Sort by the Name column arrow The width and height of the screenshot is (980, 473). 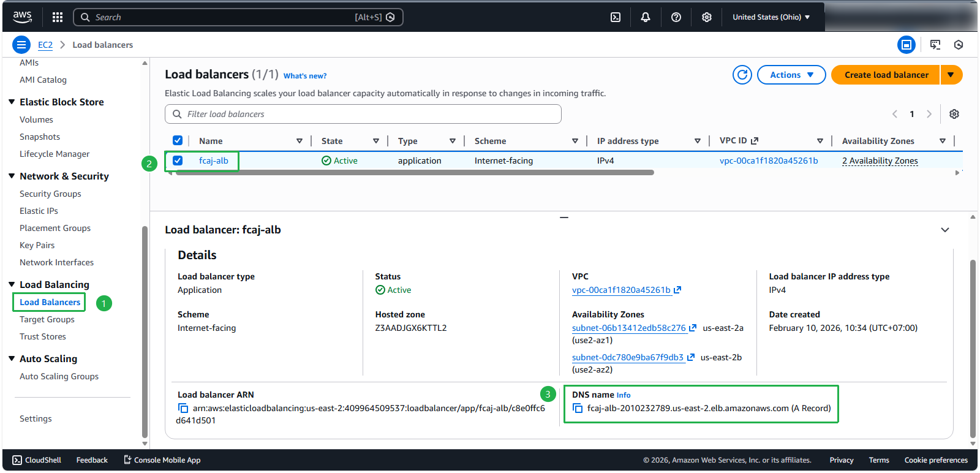(x=300, y=141)
